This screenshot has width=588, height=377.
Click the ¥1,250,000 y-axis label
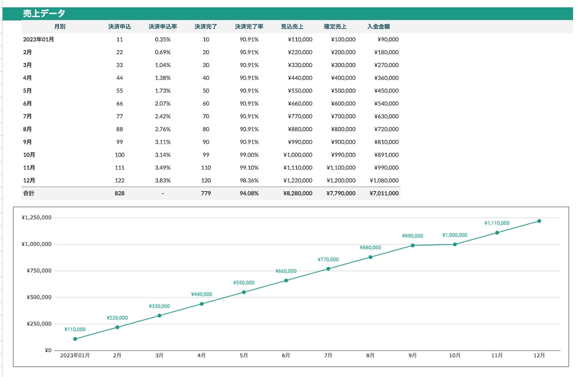coord(37,217)
